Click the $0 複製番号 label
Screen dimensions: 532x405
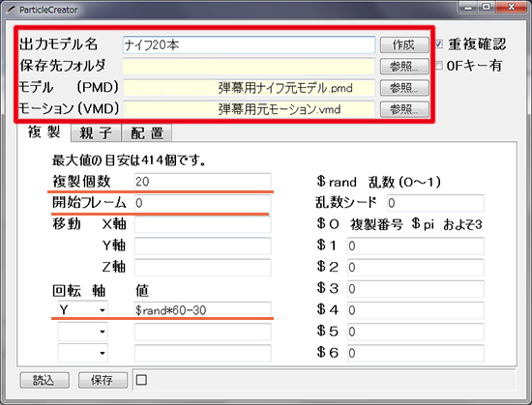pos(360,224)
